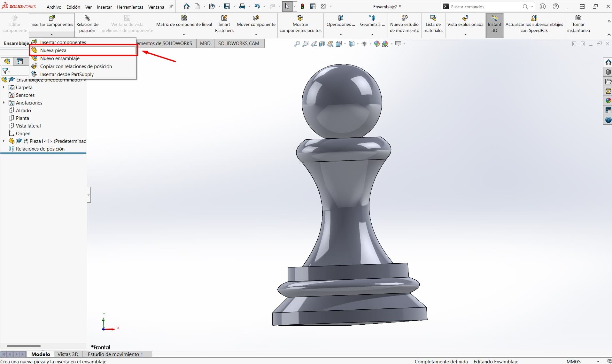Click View Settings monitor icon
The height and width of the screenshot is (364, 612).
tap(398, 44)
